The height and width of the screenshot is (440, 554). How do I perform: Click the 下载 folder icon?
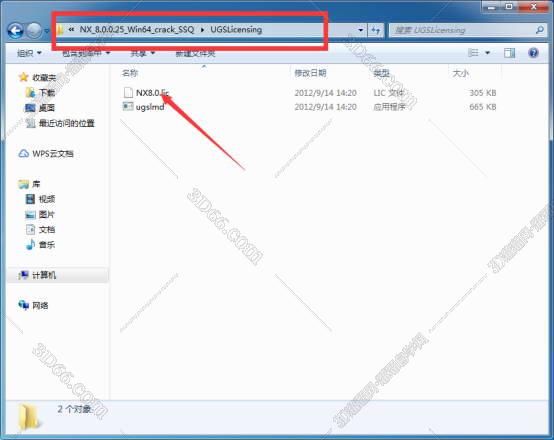pyautogui.click(x=30, y=93)
